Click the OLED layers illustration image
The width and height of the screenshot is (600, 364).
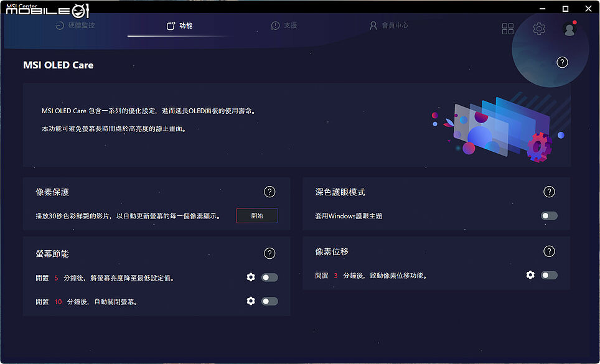tap(497, 128)
